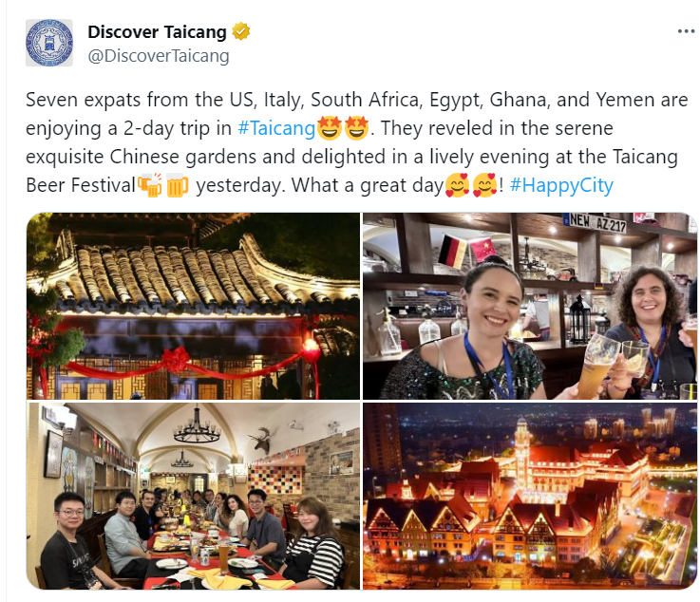Viewport: 700px width, 602px height.
Task: Click the second star-eyes emoji
Action: pos(356,128)
